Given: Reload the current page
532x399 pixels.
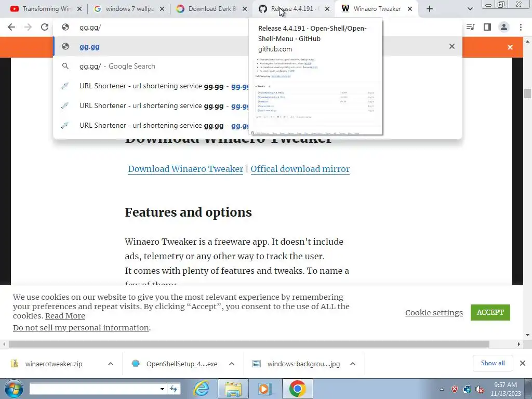Looking at the screenshot, I should (x=45, y=27).
